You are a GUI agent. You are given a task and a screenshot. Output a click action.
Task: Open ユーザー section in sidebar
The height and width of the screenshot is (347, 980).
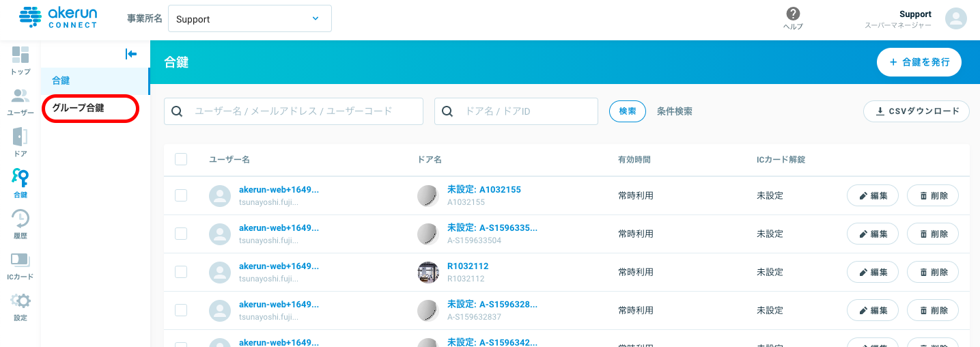(x=20, y=102)
